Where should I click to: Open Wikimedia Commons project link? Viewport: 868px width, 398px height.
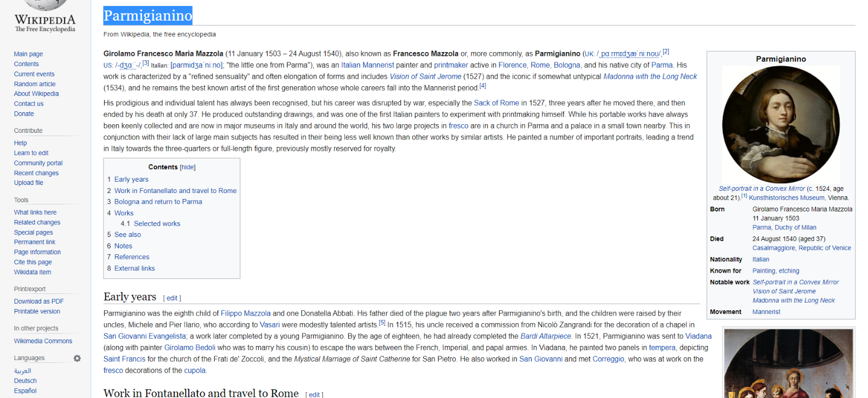pos(43,341)
